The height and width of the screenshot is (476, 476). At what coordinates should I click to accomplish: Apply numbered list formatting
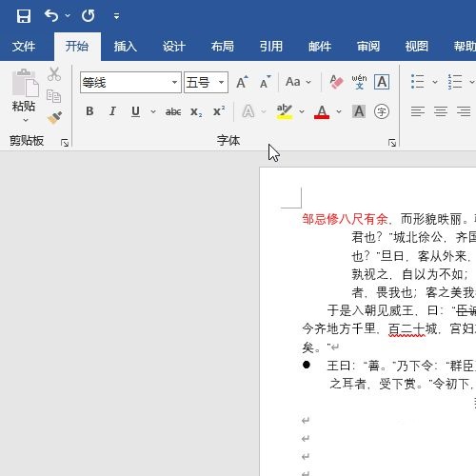point(455,82)
